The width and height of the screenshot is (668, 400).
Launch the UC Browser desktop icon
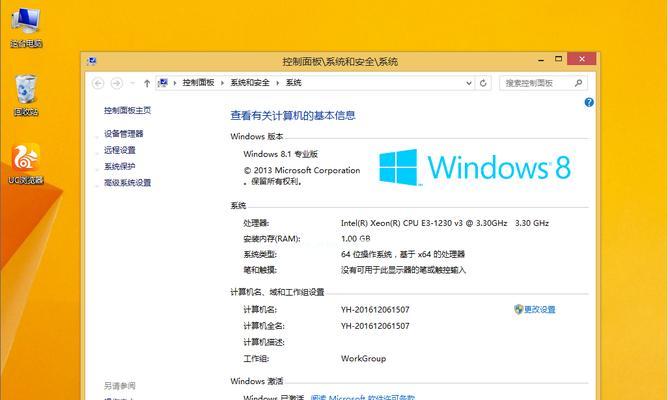pyautogui.click(x=26, y=164)
